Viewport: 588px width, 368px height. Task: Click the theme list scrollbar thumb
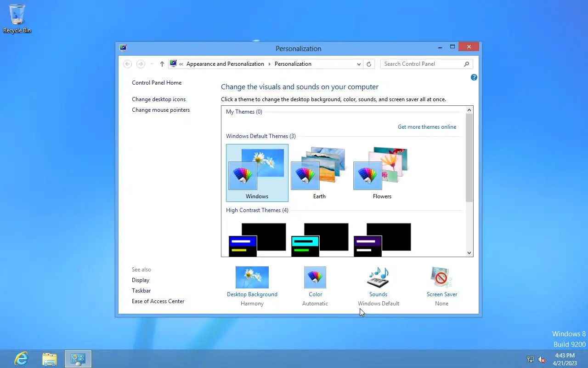[469, 158]
